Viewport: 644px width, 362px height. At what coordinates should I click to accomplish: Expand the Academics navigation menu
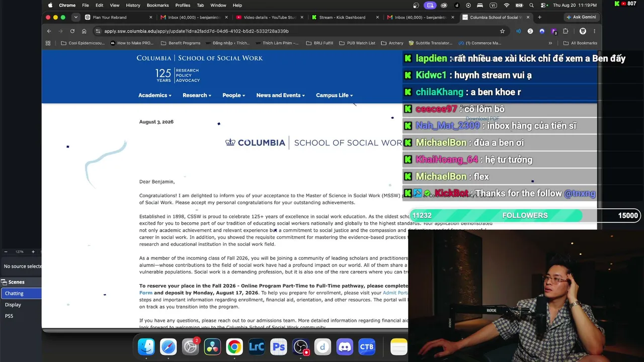point(155,95)
